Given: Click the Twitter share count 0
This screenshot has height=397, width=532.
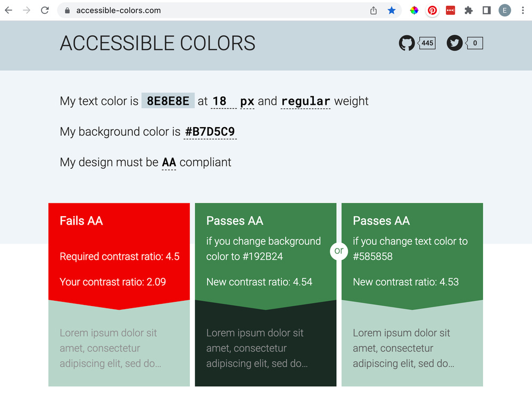Looking at the screenshot, I should point(475,43).
